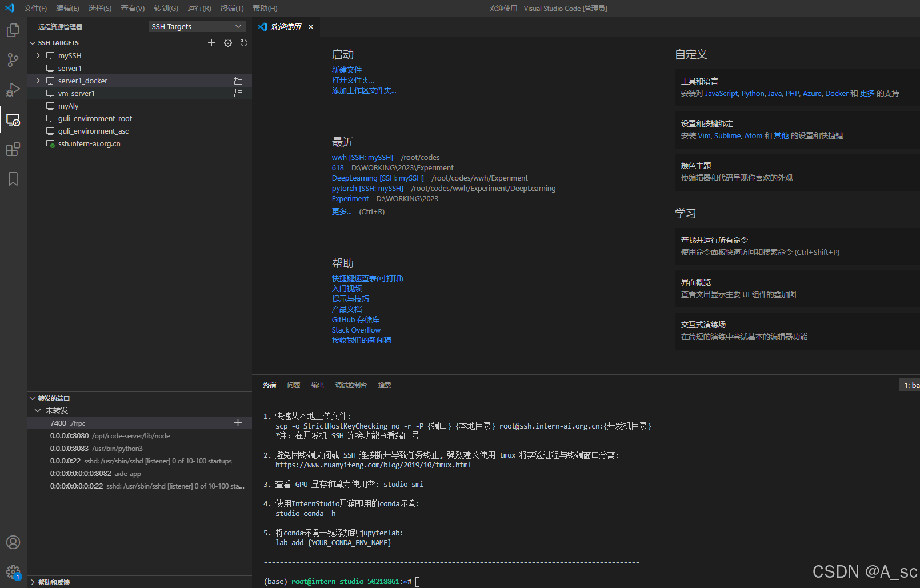
Task: Install Docker support link
Action: pyautogui.click(x=837, y=94)
